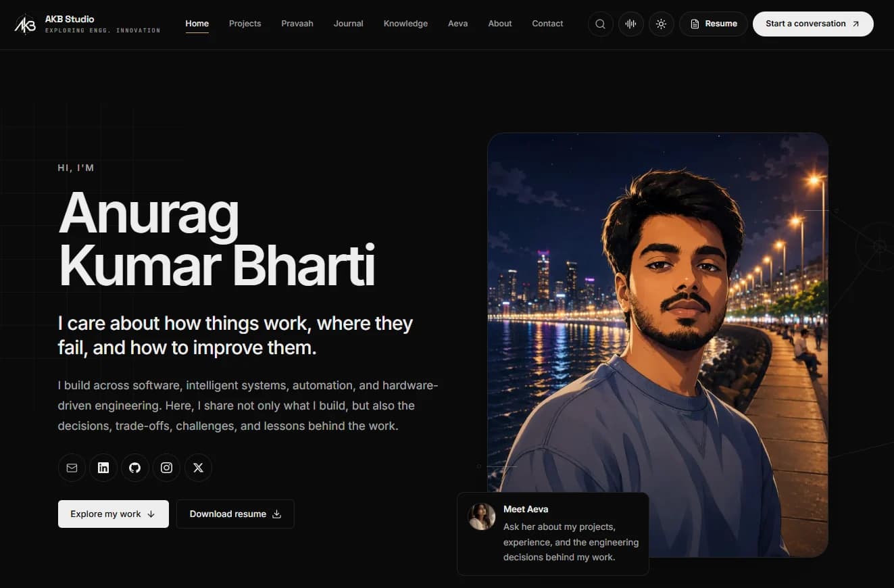The image size is (894, 588).
Task: Click the Explore my work button
Action: (114, 514)
